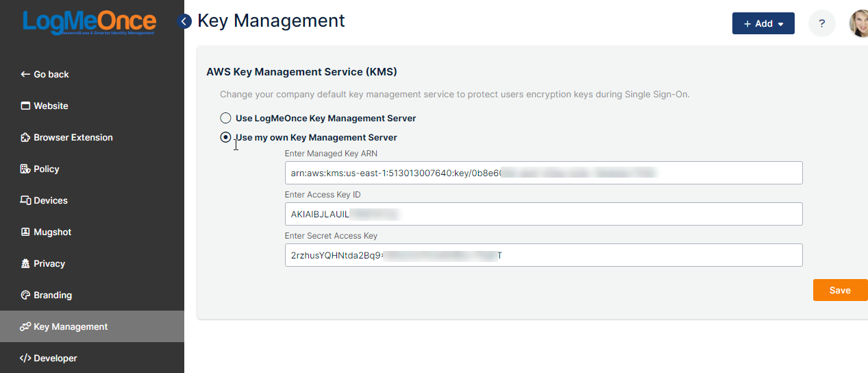The width and height of the screenshot is (868, 373).
Task: Open the Developer menu item
Action: click(92, 358)
